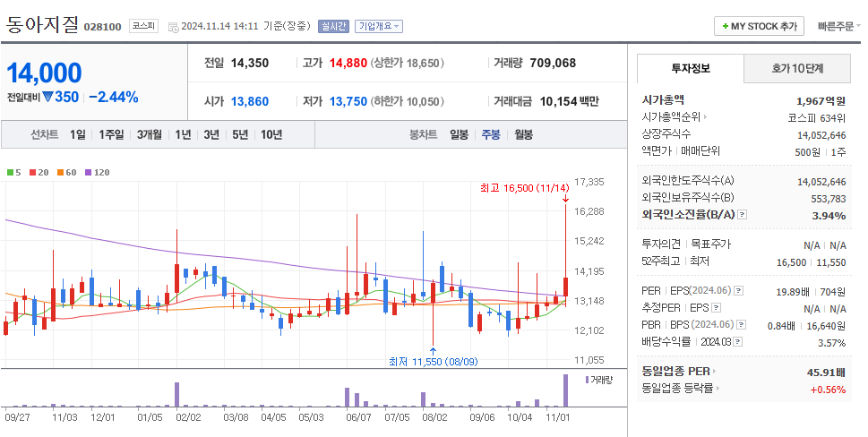Open the 기업개요 dropdown
868x437 pixels.
coord(379,26)
